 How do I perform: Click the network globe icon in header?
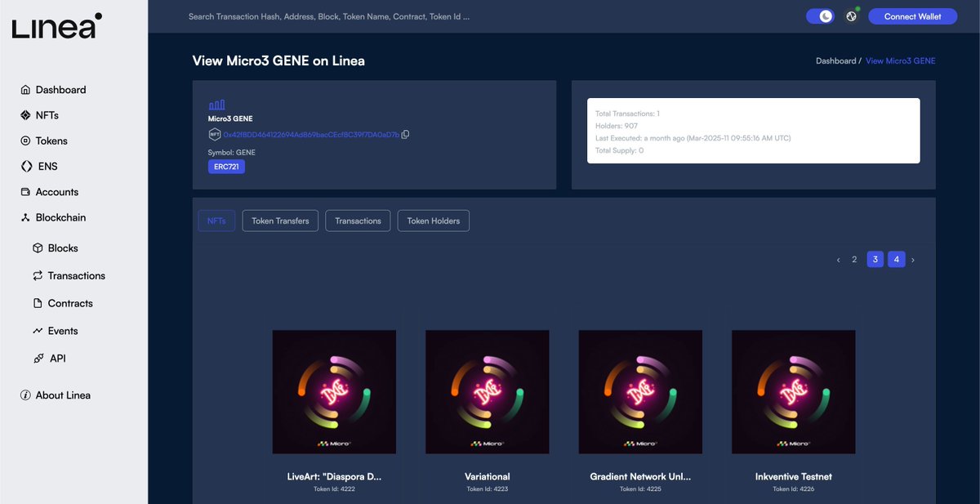click(851, 16)
